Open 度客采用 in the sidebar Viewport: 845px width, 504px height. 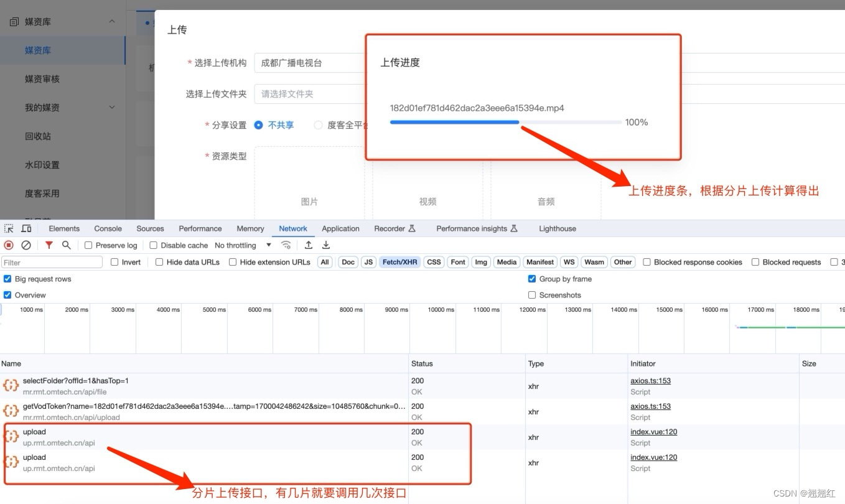42,194
